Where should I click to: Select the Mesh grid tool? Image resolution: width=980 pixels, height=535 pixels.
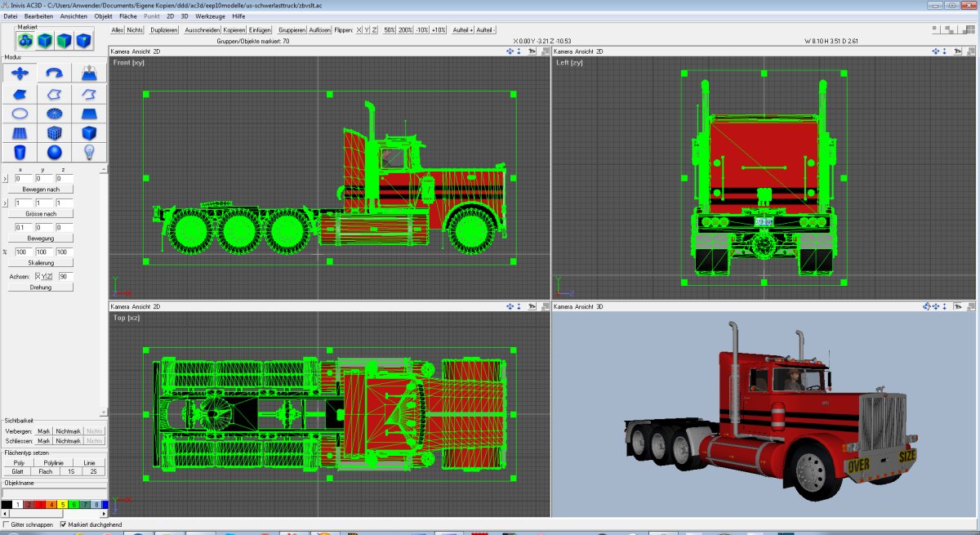[20, 133]
